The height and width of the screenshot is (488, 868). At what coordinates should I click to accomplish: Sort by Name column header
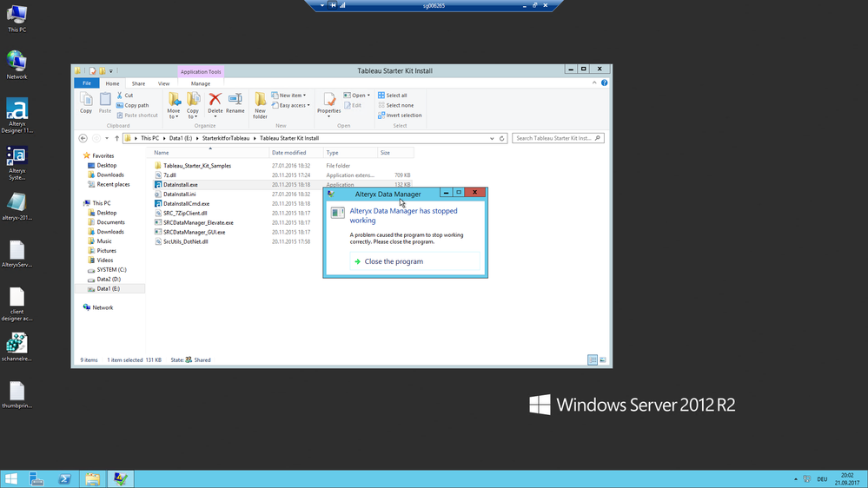[x=209, y=153]
